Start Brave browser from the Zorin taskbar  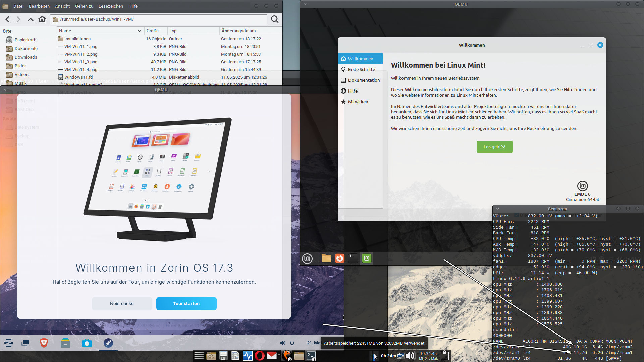pos(44,343)
